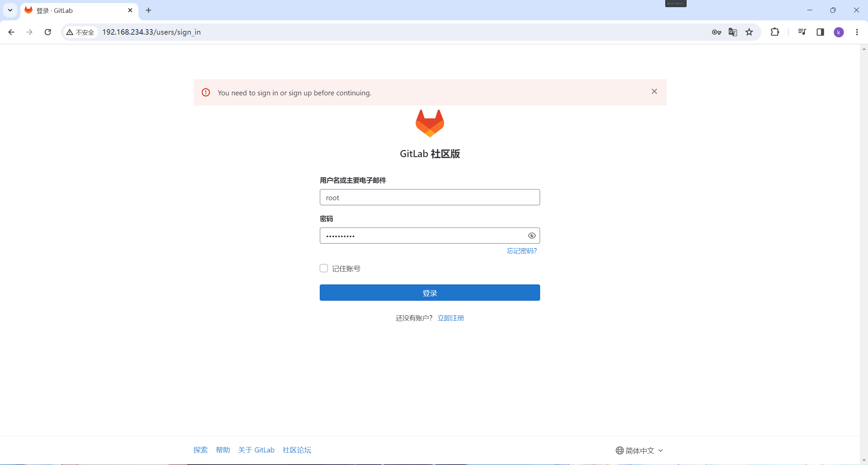Go back using the back arrow
Viewport: 868px width, 465px height.
[x=12, y=32]
